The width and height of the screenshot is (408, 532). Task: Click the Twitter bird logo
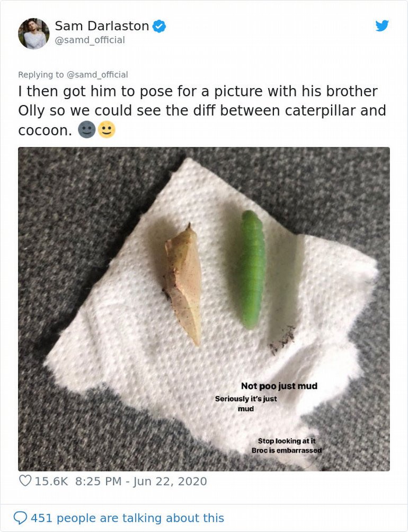[382, 25]
